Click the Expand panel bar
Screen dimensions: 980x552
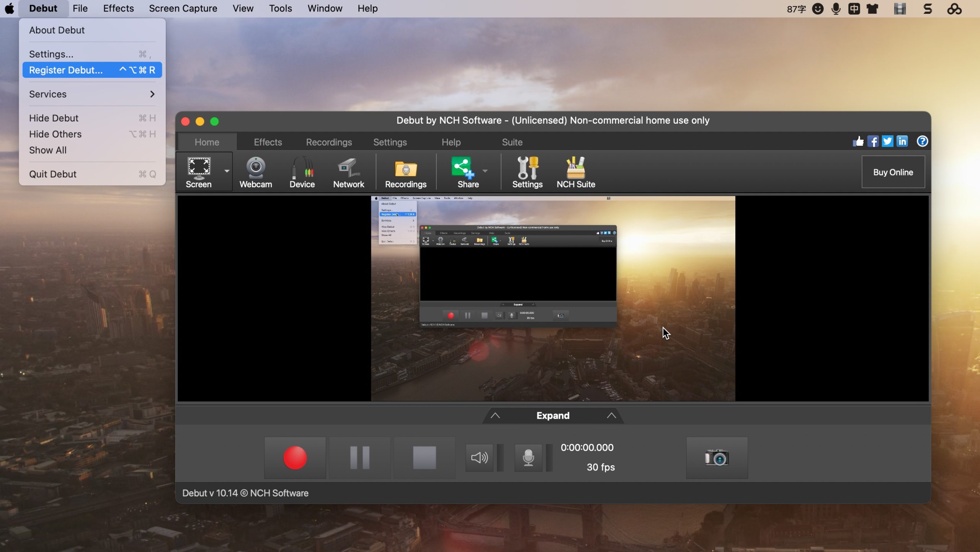tap(553, 416)
